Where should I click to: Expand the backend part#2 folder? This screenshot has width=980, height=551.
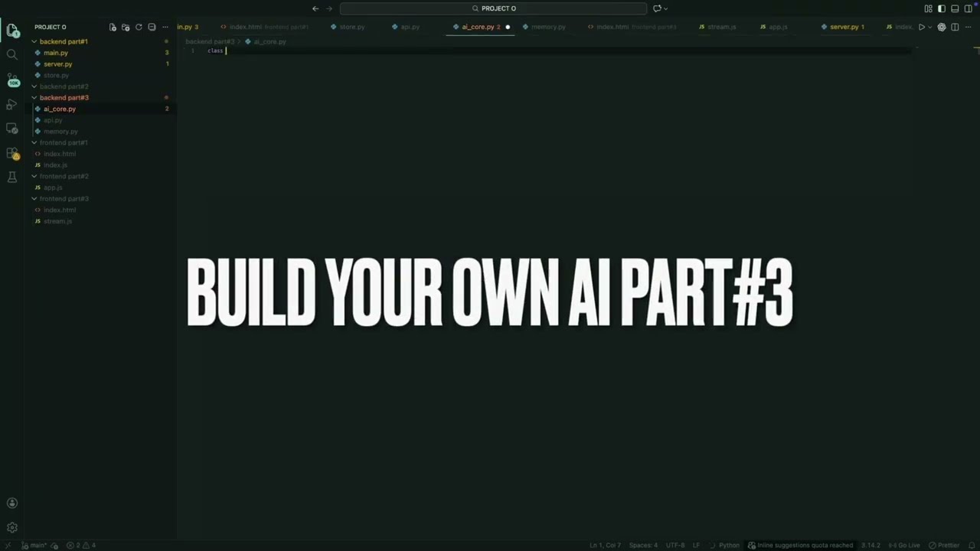point(64,86)
